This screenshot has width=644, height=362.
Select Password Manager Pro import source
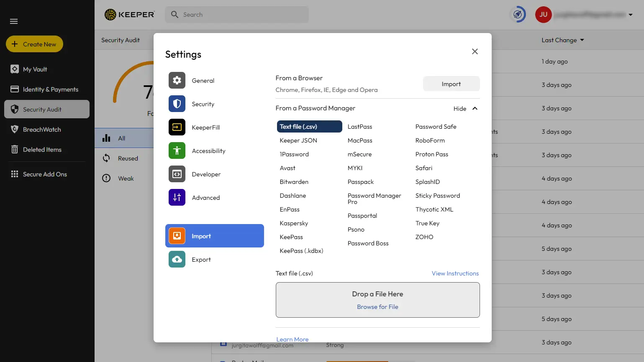coord(375,199)
